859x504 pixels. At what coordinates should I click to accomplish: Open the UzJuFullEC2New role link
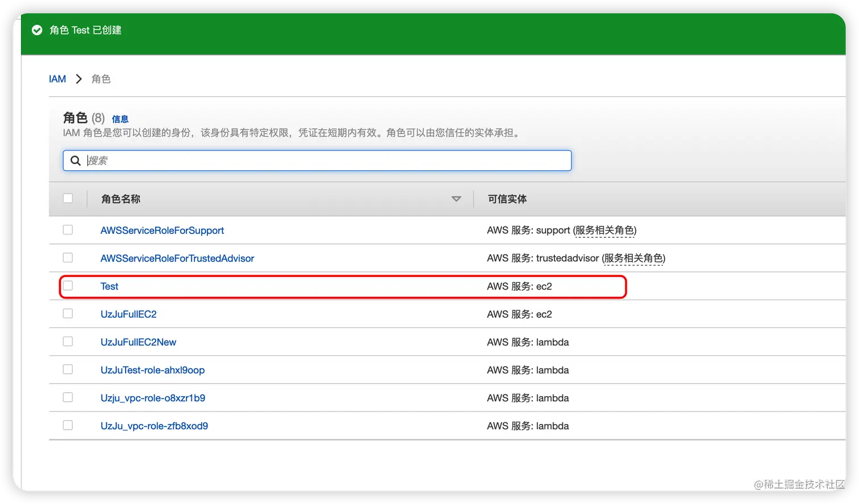pyautogui.click(x=138, y=342)
